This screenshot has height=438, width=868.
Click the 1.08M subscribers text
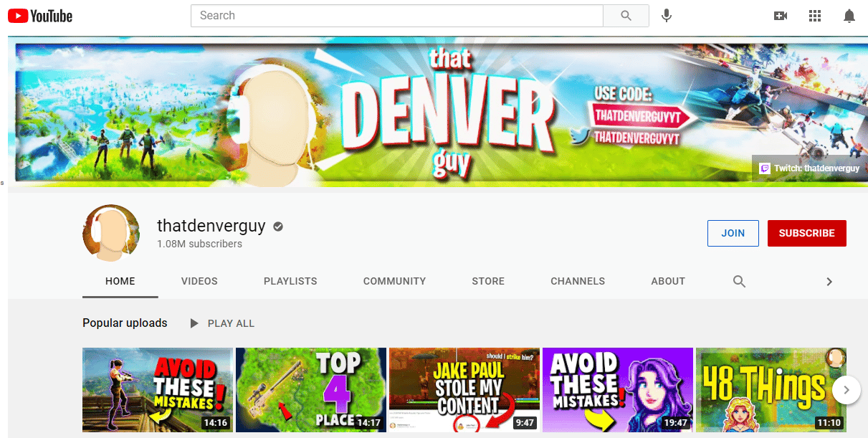click(x=199, y=244)
